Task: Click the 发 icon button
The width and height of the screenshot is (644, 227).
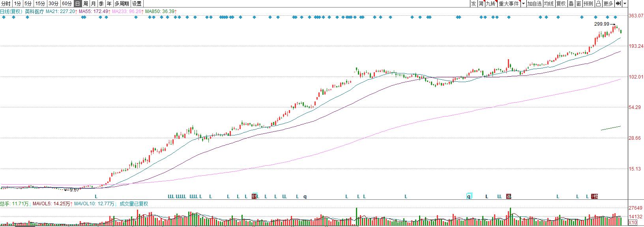Action: (474, 4)
